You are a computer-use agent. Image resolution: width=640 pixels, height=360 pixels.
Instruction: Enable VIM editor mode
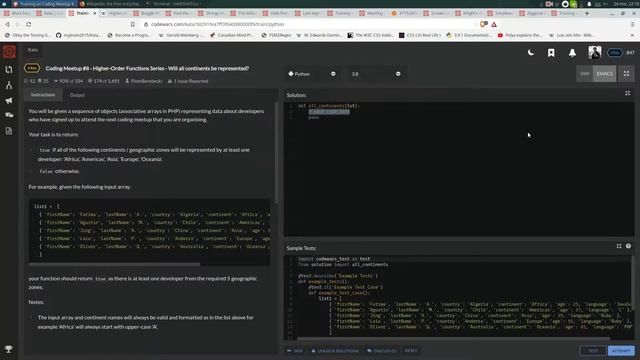(584, 74)
